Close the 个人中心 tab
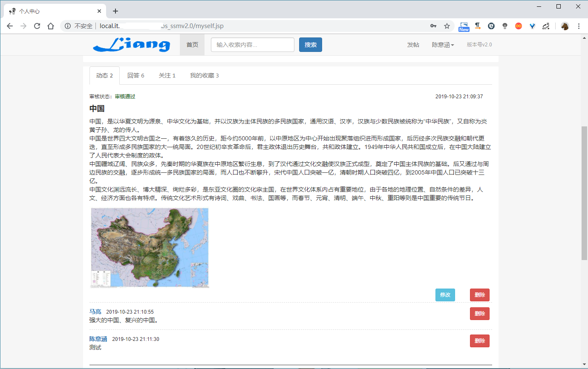 pos(99,11)
